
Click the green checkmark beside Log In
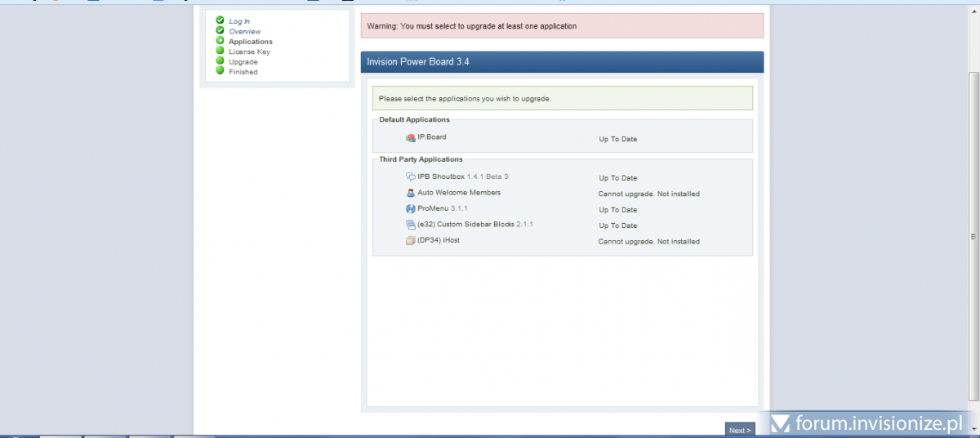tap(220, 20)
